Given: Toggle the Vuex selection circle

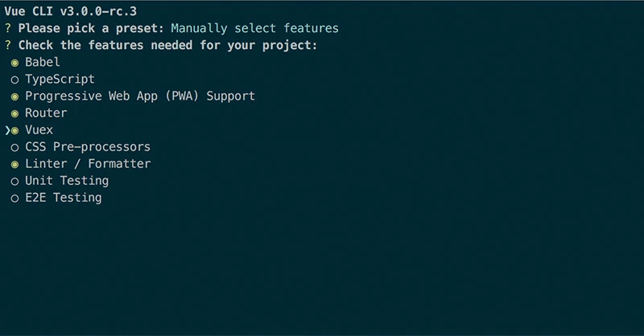Looking at the screenshot, I should [14, 130].
